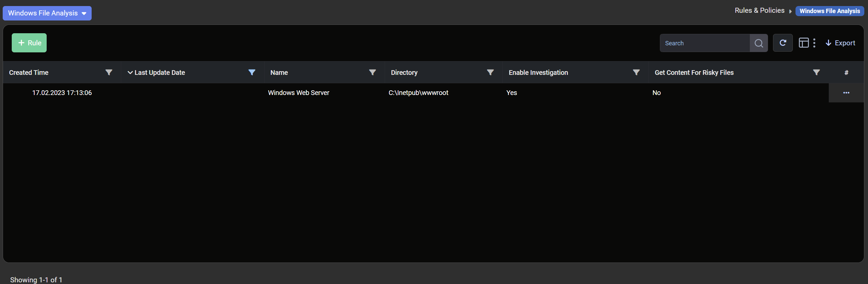The image size is (868, 284).
Task: Click the refresh table icon
Action: point(782,43)
